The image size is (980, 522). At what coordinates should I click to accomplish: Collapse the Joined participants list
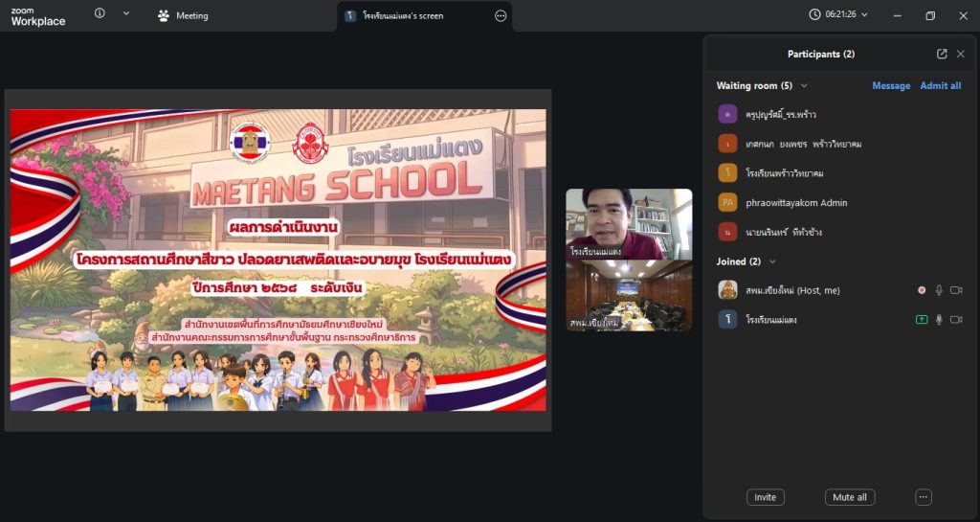tap(773, 261)
